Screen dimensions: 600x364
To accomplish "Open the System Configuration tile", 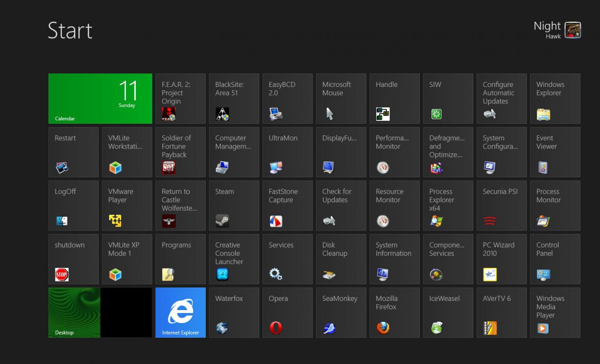I will click(501, 152).
